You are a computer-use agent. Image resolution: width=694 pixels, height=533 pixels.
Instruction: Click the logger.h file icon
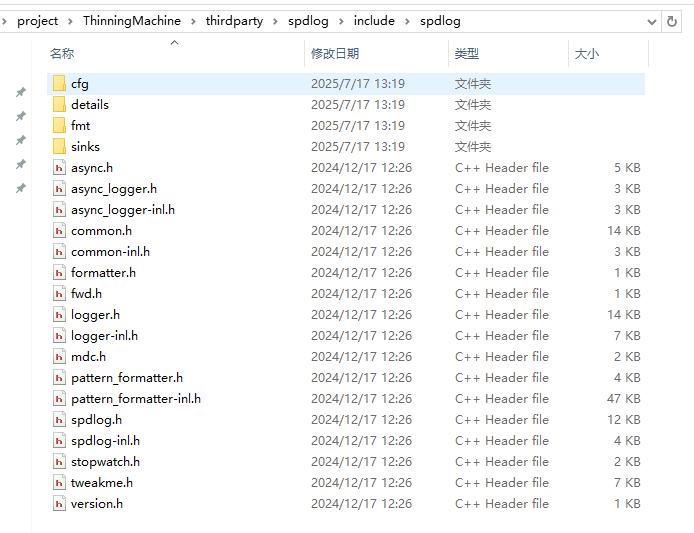click(x=59, y=315)
